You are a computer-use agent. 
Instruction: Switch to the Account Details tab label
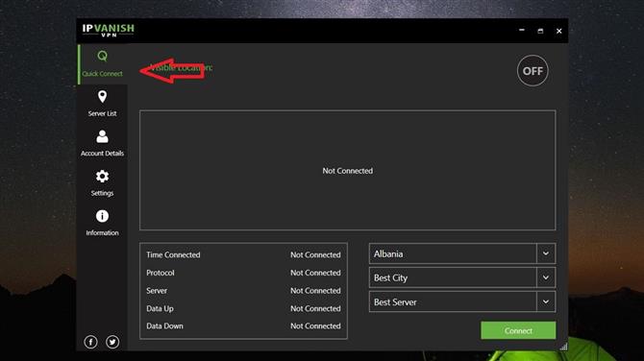tap(102, 154)
